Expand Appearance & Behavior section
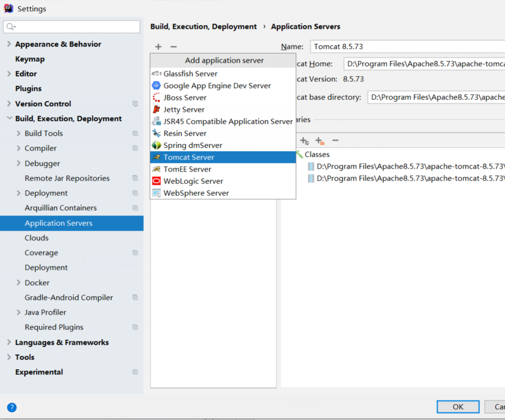The image size is (505, 420). (x=9, y=44)
